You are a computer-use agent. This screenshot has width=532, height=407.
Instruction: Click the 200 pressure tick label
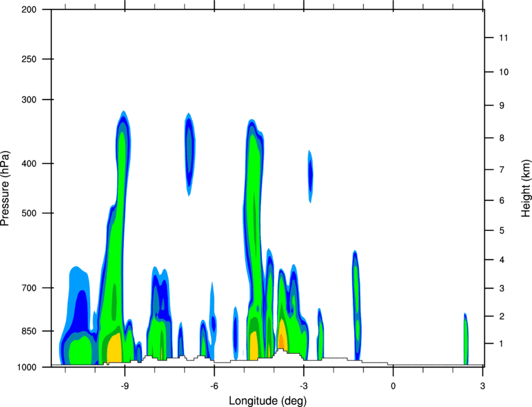point(29,9)
